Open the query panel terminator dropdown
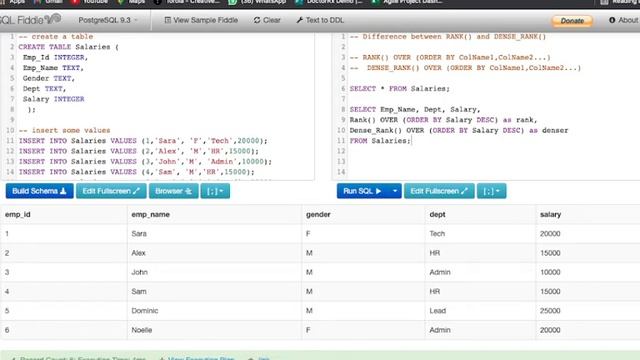 491,191
